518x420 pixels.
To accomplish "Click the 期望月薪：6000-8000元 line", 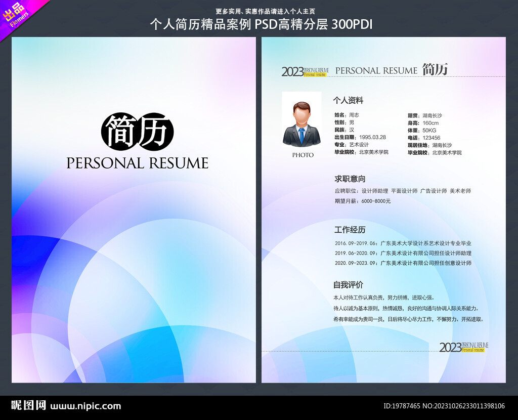I will click(362, 201).
